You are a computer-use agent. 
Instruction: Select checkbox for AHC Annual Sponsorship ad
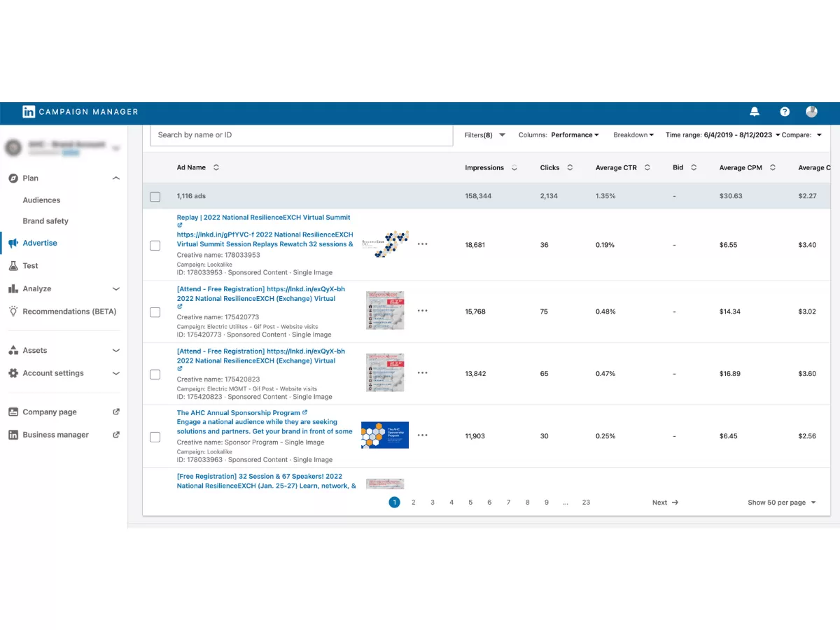click(155, 437)
